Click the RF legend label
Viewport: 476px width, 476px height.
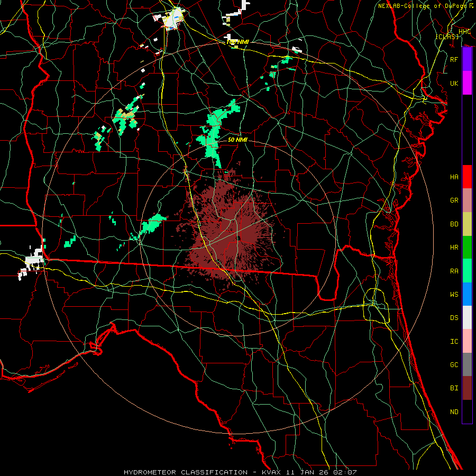click(x=454, y=59)
